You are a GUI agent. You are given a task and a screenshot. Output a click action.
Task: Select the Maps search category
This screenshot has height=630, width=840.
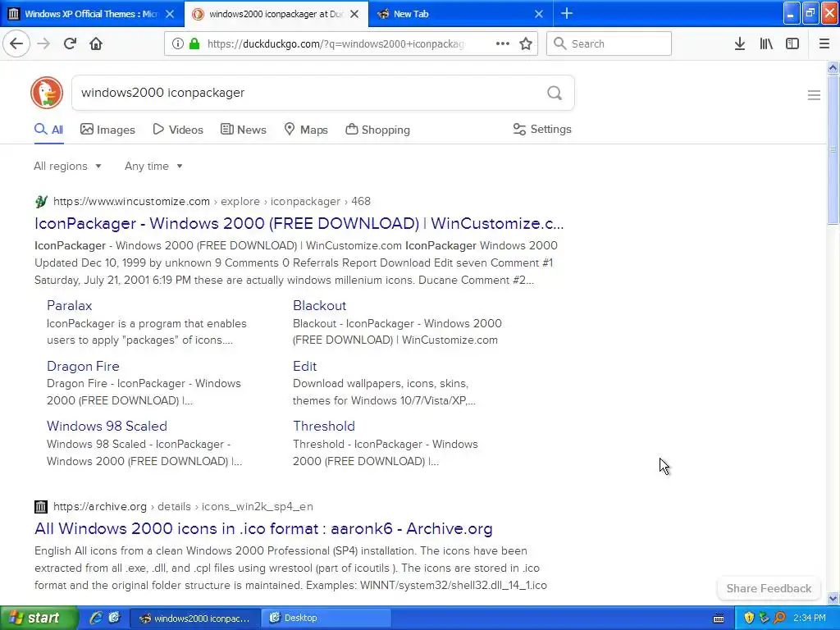tap(306, 130)
